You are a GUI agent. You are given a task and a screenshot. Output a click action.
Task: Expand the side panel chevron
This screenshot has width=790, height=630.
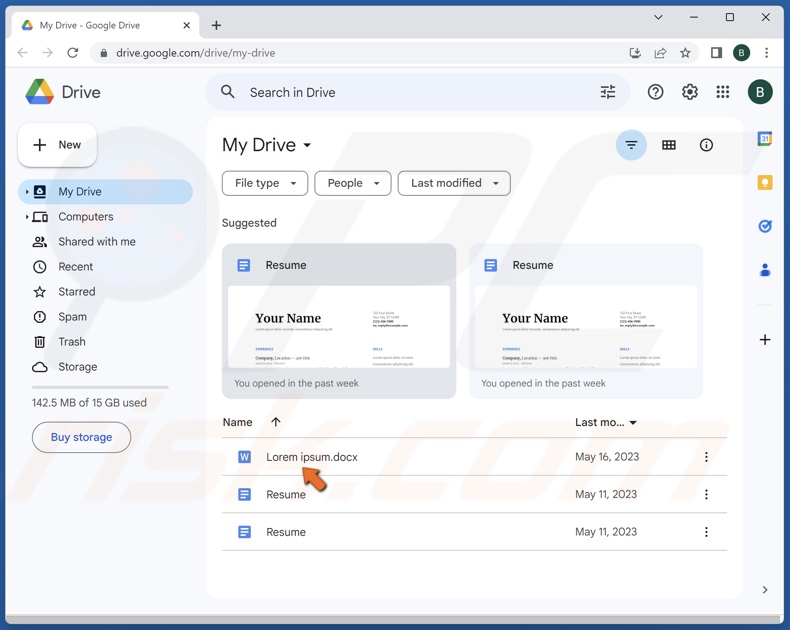pyautogui.click(x=764, y=590)
